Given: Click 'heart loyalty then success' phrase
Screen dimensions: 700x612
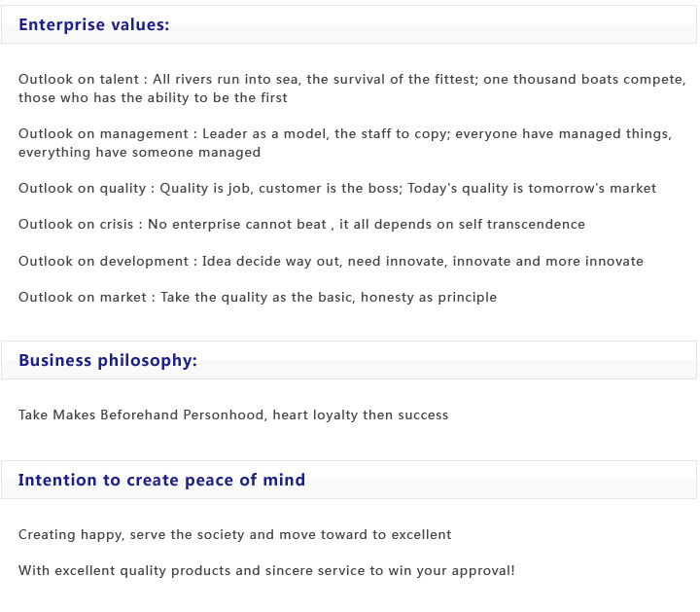Looking at the screenshot, I should pos(360,415).
